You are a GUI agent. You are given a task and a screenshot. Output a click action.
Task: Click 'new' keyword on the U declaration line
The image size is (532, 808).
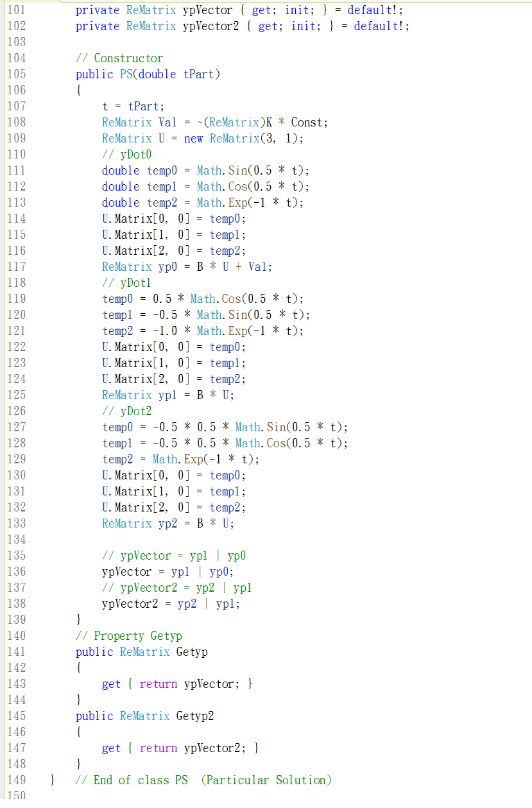coord(193,139)
